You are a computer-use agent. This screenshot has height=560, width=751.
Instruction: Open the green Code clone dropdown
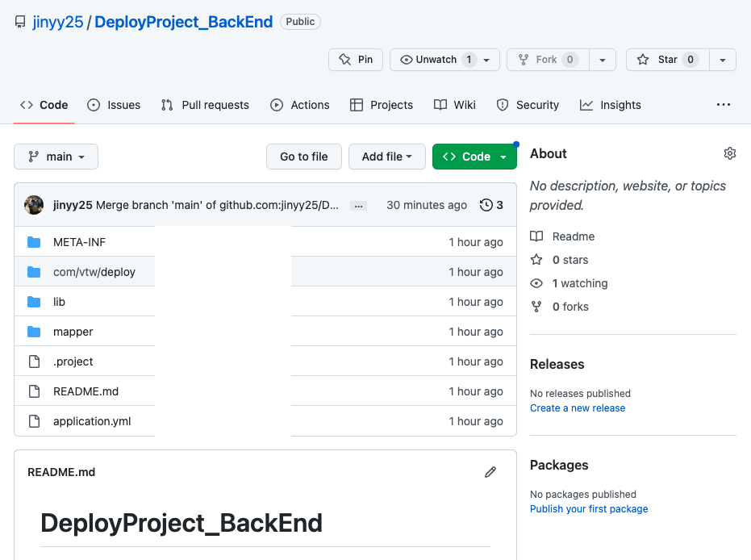[474, 157]
